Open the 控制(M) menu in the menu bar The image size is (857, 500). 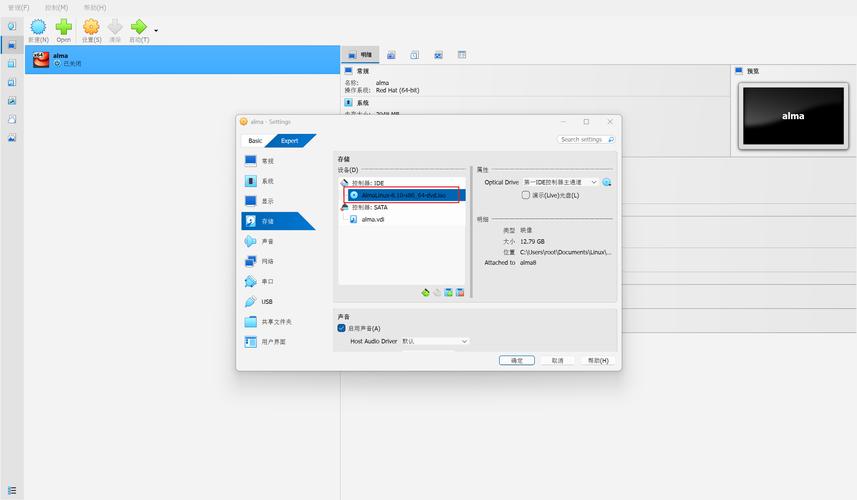pyautogui.click(x=57, y=7)
